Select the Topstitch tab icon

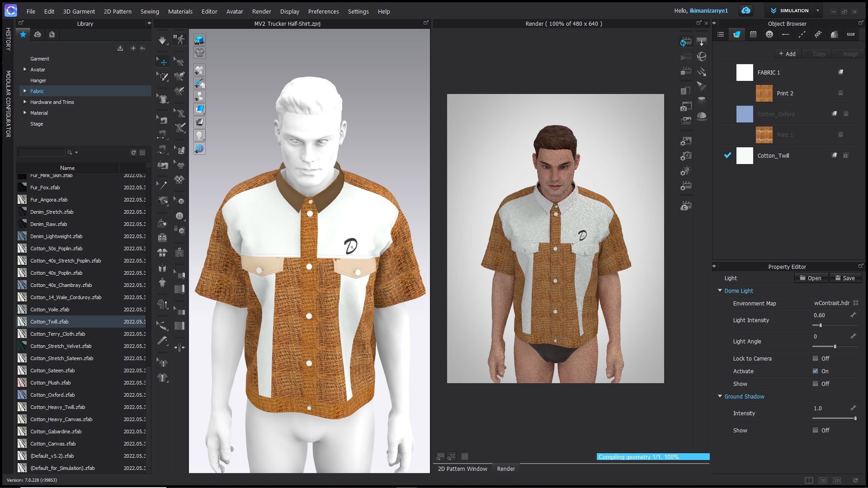coord(802,34)
